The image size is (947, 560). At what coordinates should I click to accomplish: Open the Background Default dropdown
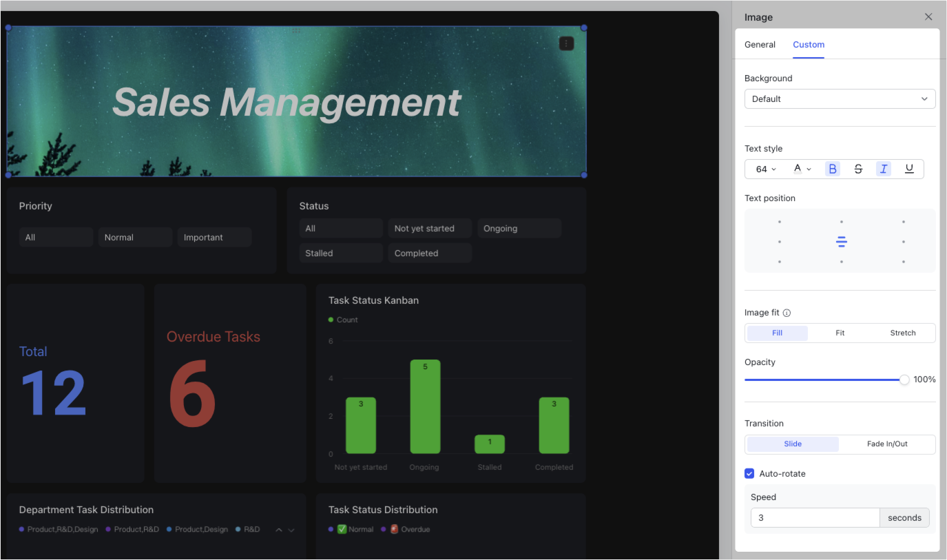tap(840, 98)
